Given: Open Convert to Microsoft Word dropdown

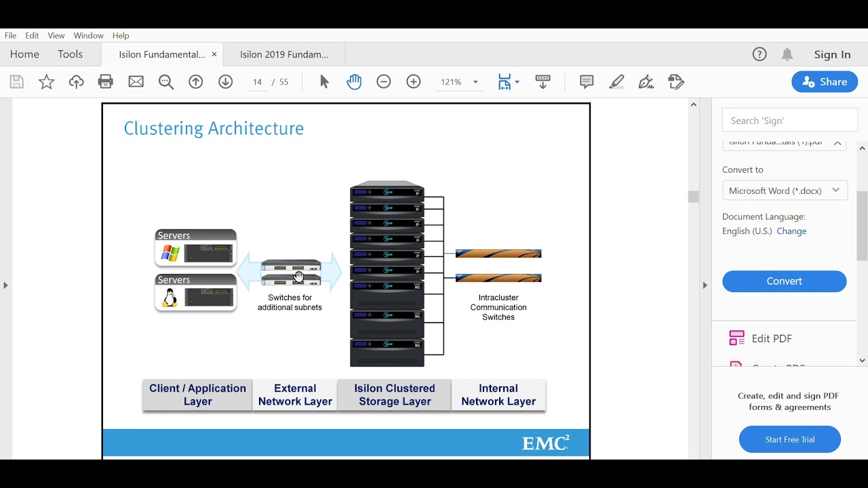Looking at the screenshot, I should (x=785, y=190).
